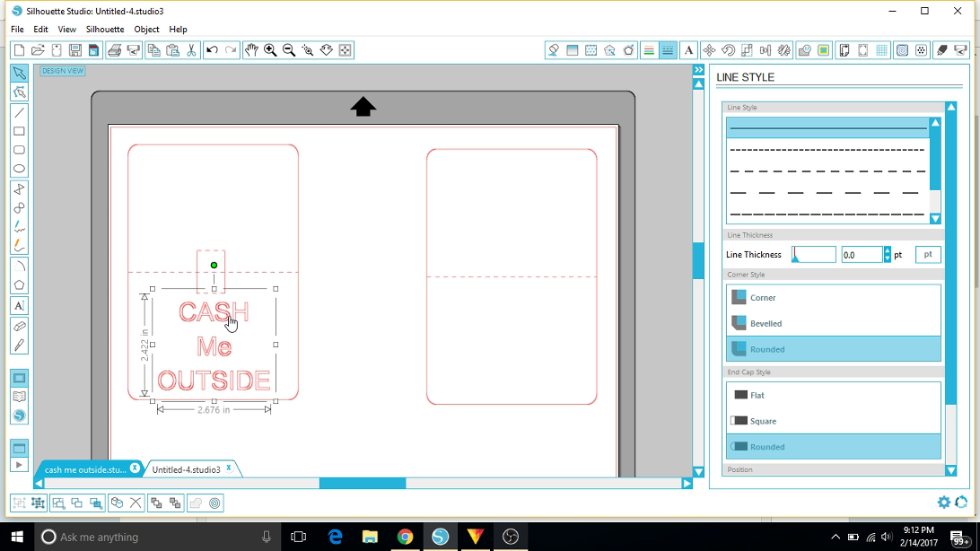The height and width of the screenshot is (551, 980).
Task: Zoom out with magnifier minus icon
Action: click(x=289, y=50)
